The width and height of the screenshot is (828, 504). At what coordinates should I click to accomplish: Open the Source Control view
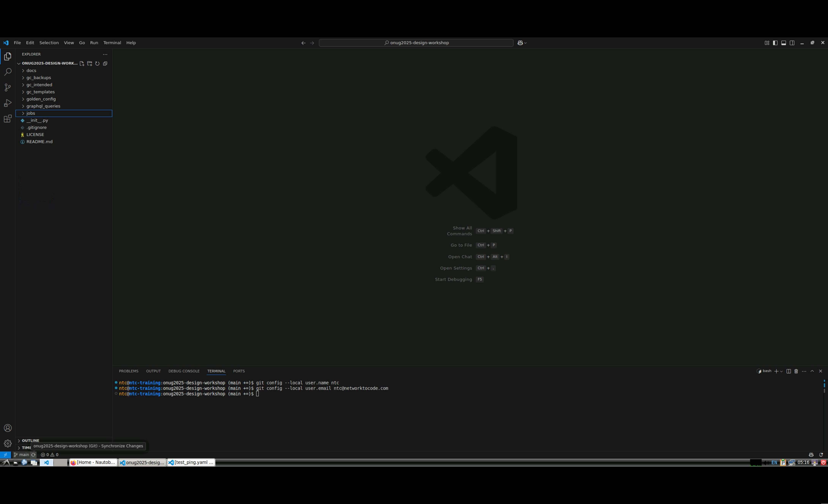coord(7,88)
